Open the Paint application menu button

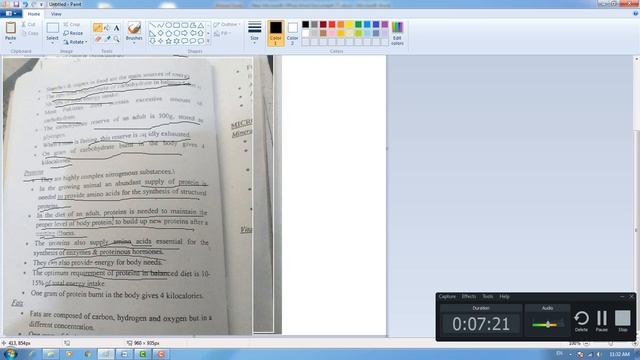pyautogui.click(x=11, y=14)
